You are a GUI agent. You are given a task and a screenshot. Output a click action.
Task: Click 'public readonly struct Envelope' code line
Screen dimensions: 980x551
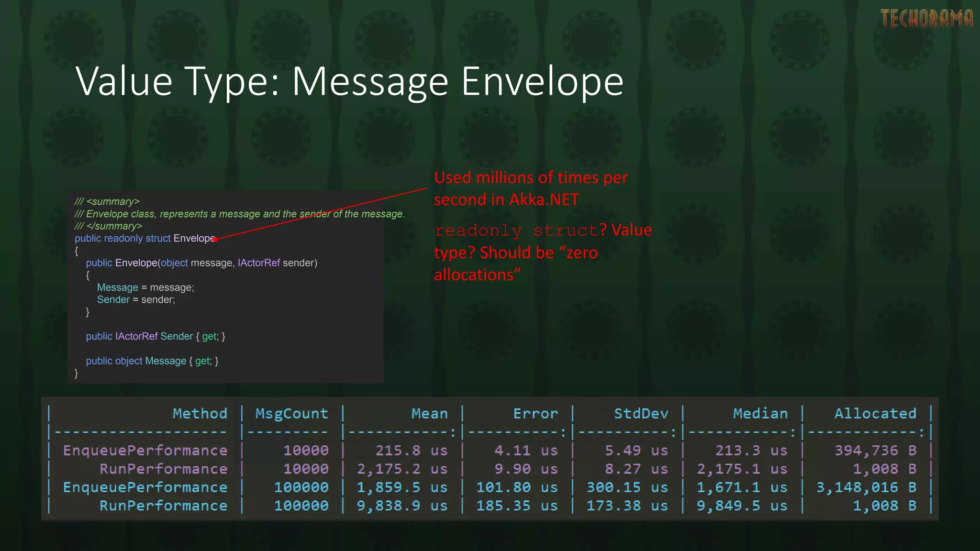coord(145,238)
